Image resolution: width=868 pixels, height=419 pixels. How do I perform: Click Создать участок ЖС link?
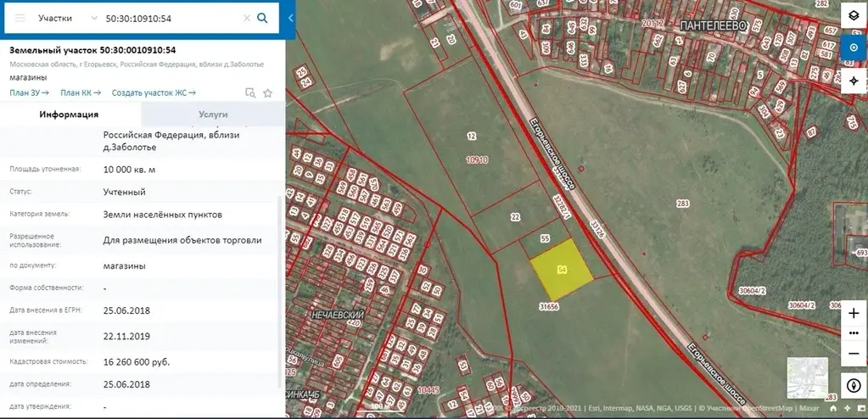click(x=153, y=92)
